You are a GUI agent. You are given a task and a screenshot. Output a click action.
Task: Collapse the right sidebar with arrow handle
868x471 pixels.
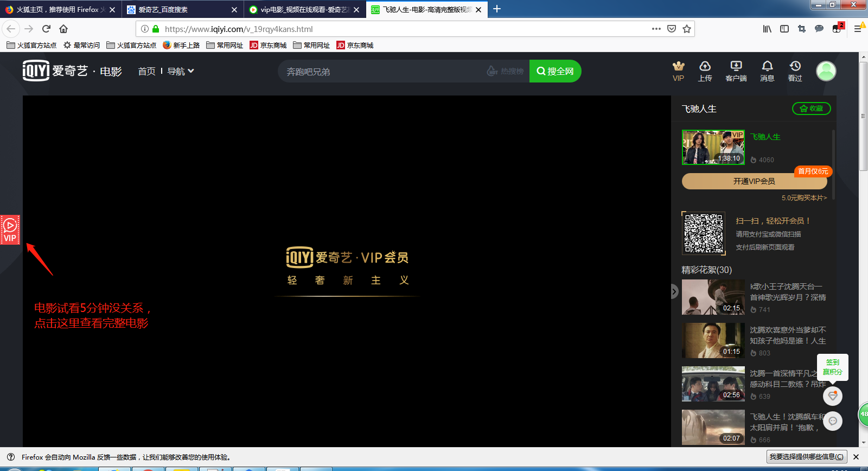pos(674,291)
